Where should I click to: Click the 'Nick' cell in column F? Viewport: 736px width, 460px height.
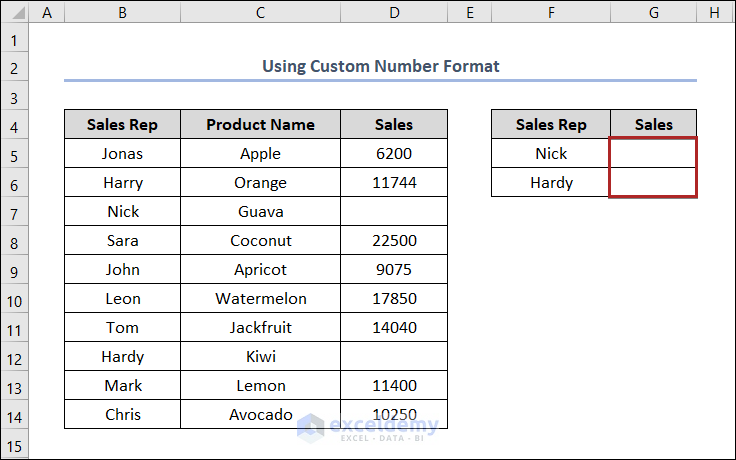(551, 154)
